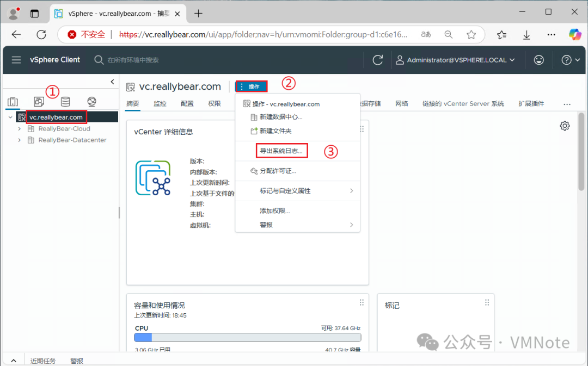
Task: Go back in the browser
Action: [x=16, y=34]
